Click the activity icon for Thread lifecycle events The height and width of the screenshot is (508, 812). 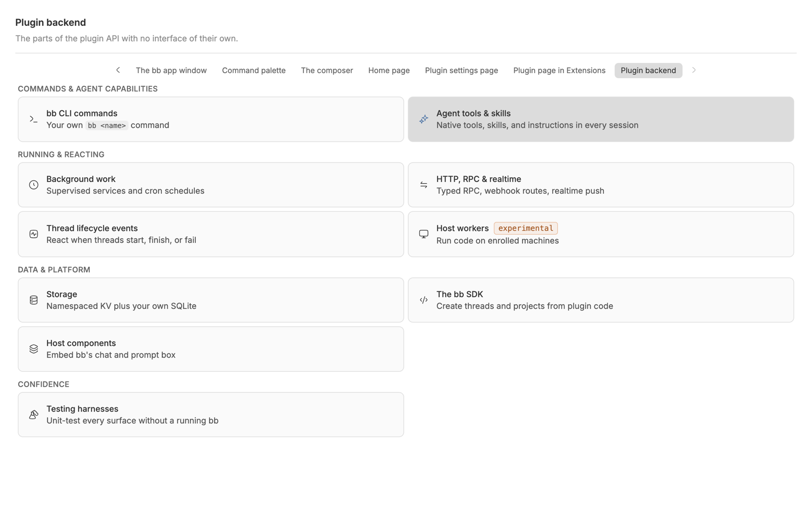(33, 234)
